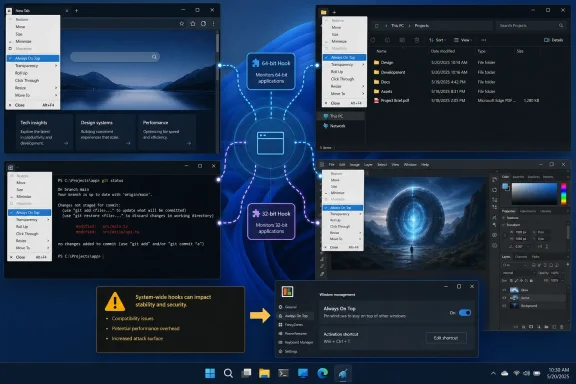Click the volume icon in the system tray
576x384 pixels.
pos(526,373)
